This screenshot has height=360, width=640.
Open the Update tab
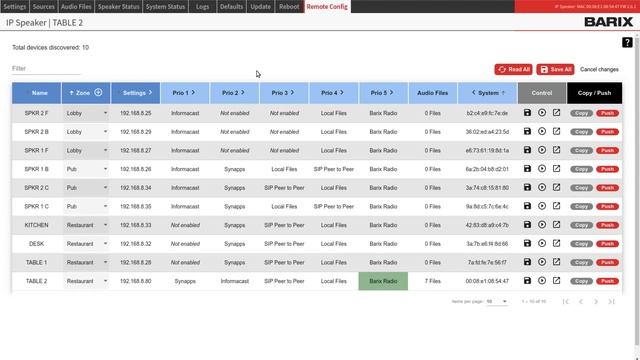(x=260, y=7)
